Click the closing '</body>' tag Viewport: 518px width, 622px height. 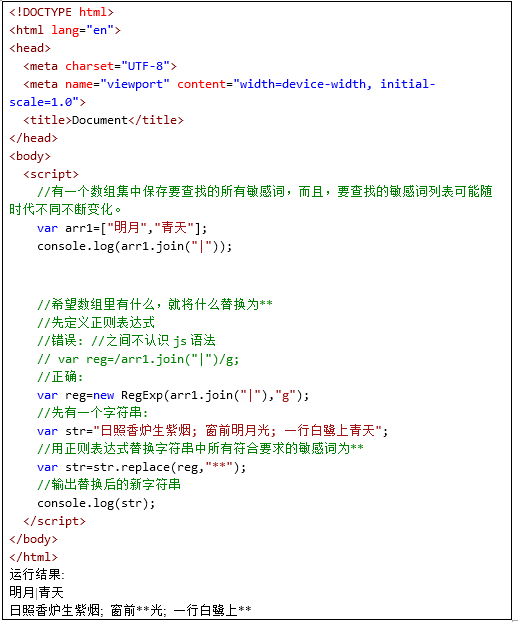[34, 539]
